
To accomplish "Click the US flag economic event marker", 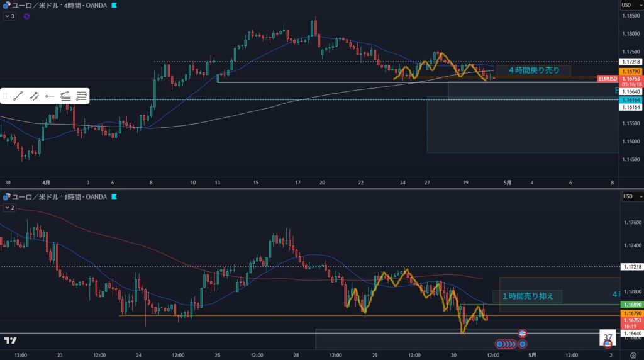I will click(x=522, y=333).
